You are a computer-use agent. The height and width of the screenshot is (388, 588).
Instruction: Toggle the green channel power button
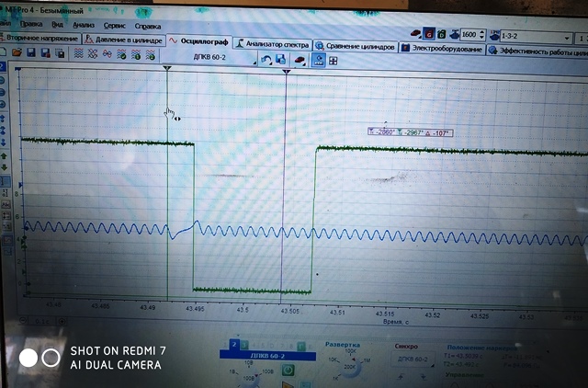coord(288,371)
